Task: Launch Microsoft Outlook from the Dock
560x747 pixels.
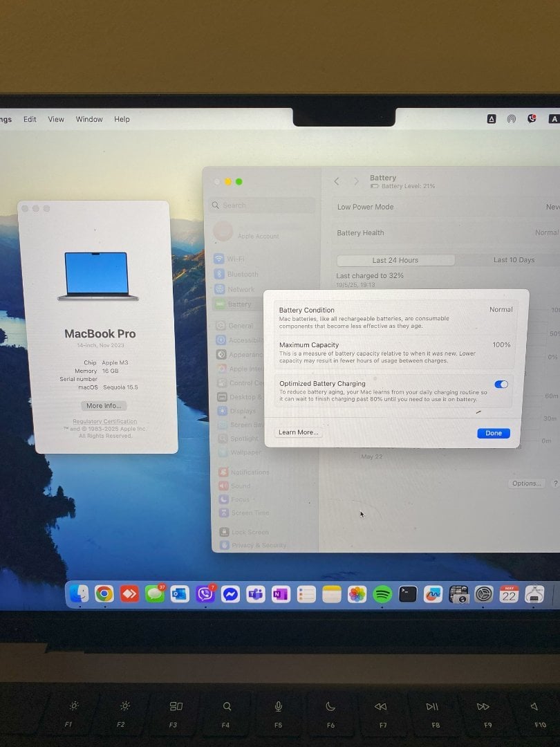Action: pyautogui.click(x=180, y=593)
